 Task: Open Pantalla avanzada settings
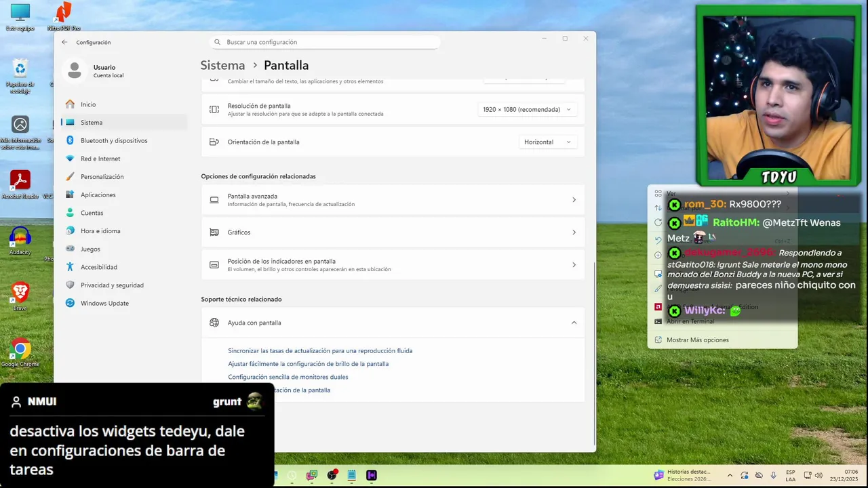point(393,200)
